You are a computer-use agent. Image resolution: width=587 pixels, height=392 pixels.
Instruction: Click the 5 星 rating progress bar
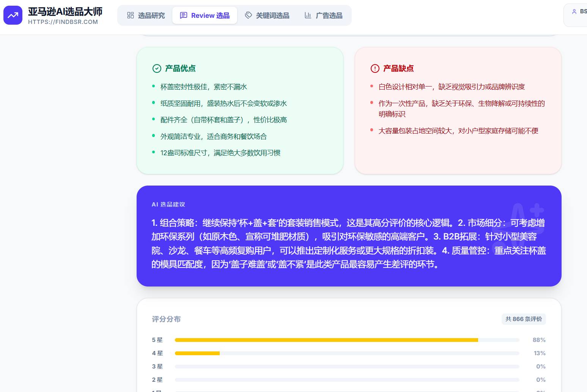tap(347, 340)
